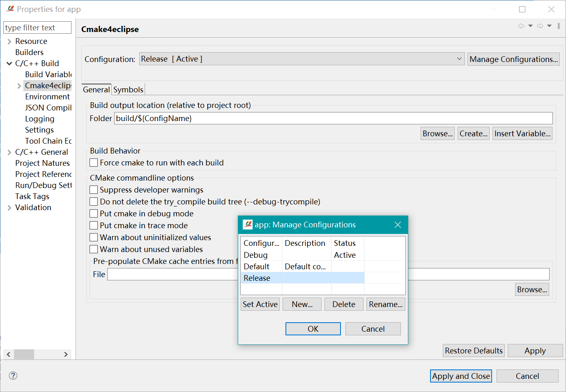
Task: Close the Manage Configurations dialog
Action: (x=398, y=225)
